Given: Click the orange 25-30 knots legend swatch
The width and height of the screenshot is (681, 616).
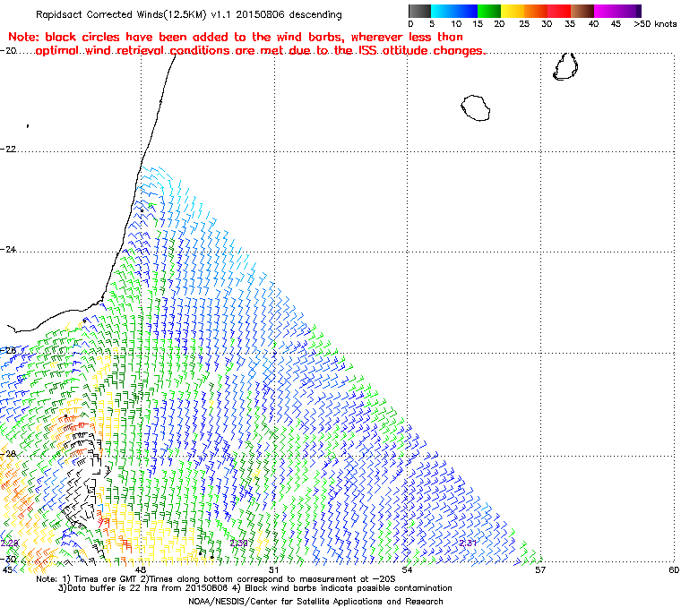Looking at the screenshot, I should (536, 11).
